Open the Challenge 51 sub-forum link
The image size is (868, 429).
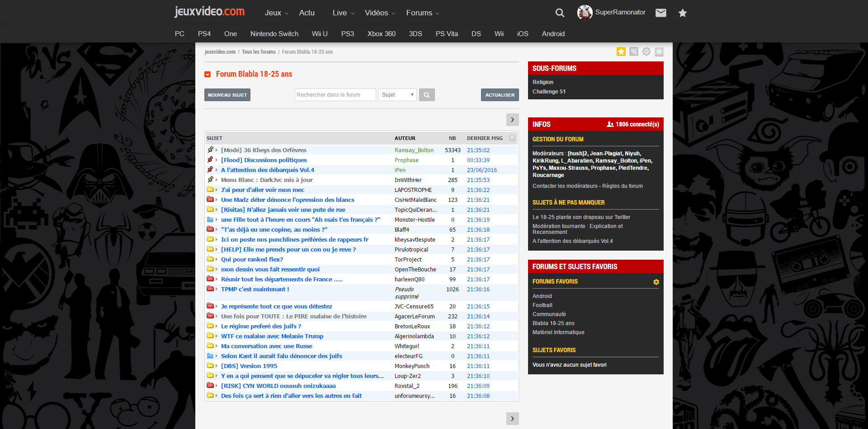(x=549, y=92)
